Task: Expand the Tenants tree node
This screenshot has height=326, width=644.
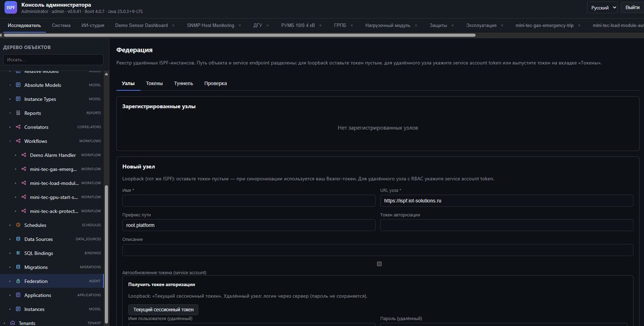Action: coord(5,323)
